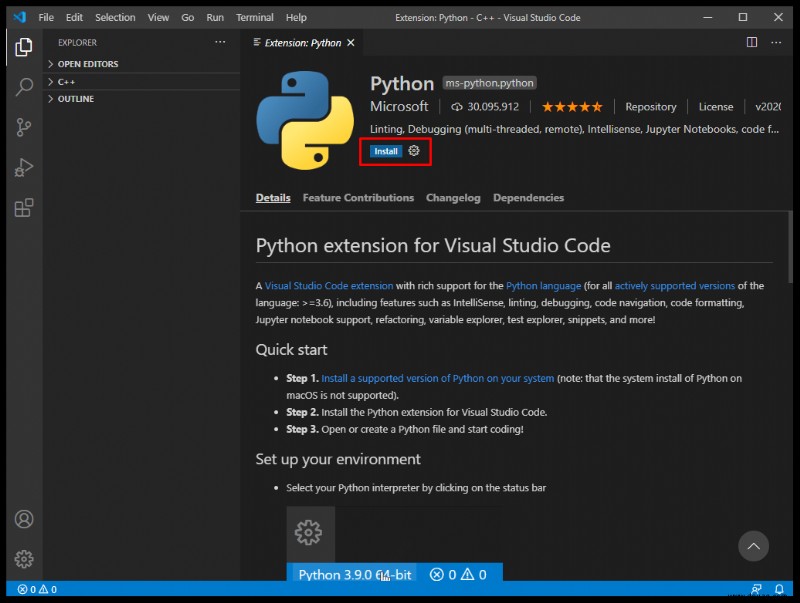
Task: Open the actively supported versions link
Action: click(674, 286)
